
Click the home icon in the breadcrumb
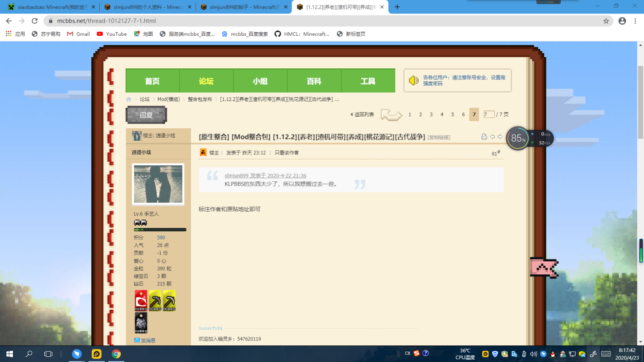click(129, 99)
